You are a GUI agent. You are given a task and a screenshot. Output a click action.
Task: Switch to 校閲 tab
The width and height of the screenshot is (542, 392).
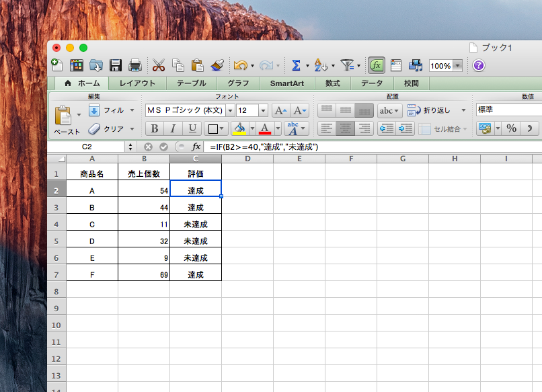click(412, 83)
